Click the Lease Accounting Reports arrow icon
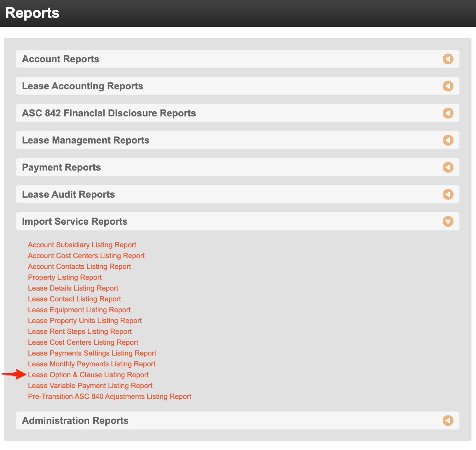 pos(448,86)
